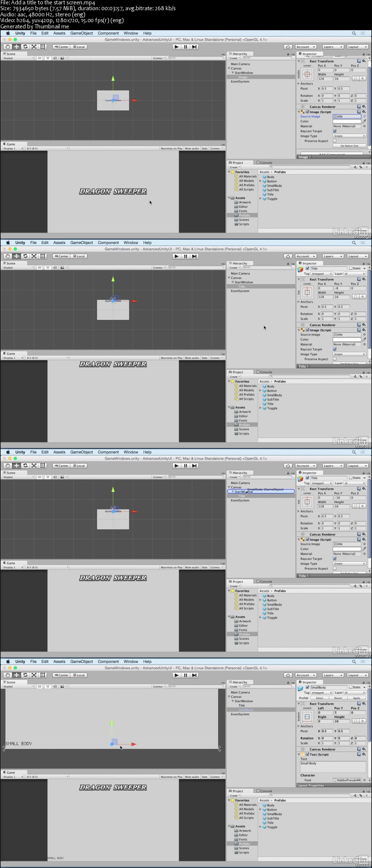Viewport: 372px width, 868px height.
Task: Toggle scene lighting icon in the first frame's Scene view
Action: 48,58
